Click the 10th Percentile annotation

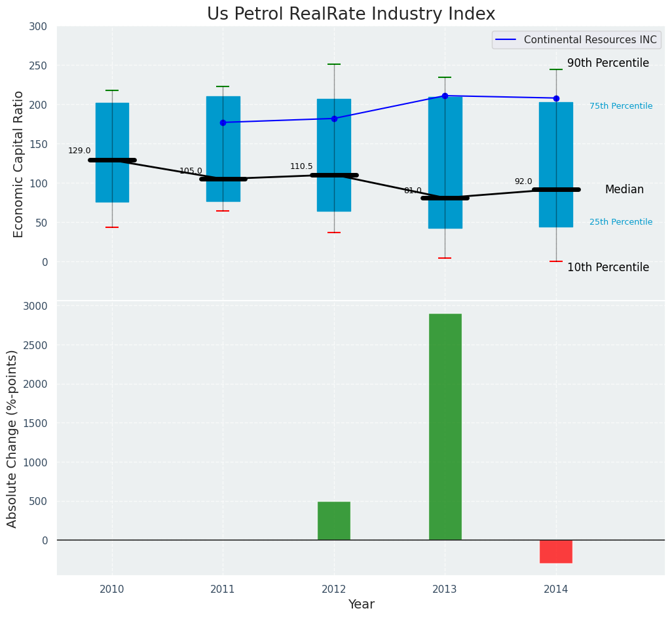click(x=608, y=267)
